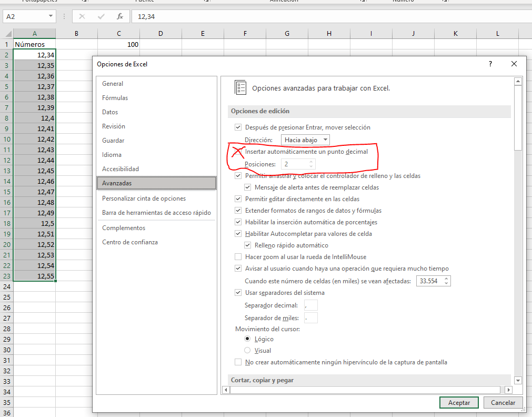Select column L header
This screenshot has height=417, width=532.
[497, 34]
